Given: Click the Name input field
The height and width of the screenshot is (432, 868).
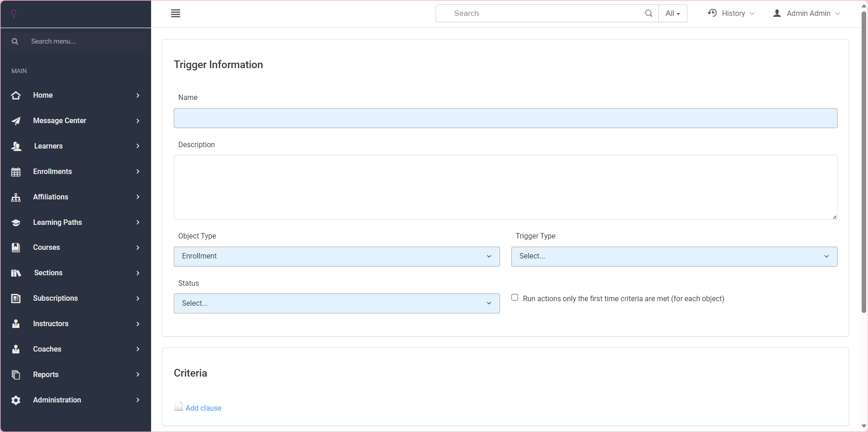Looking at the screenshot, I should pyautogui.click(x=505, y=118).
